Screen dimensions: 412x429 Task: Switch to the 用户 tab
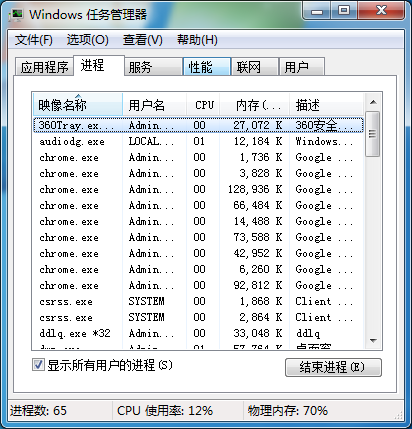301,67
